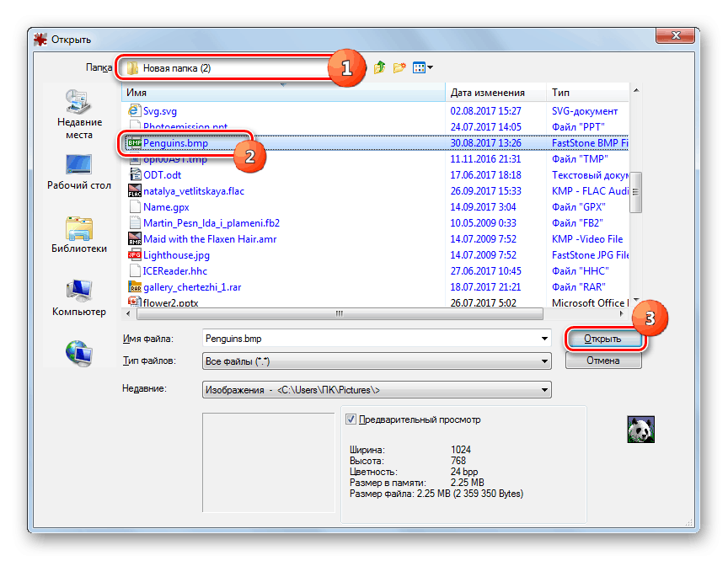The height and width of the screenshot is (561, 728).
Task: Select the file name Svg.svg
Action: [160, 111]
